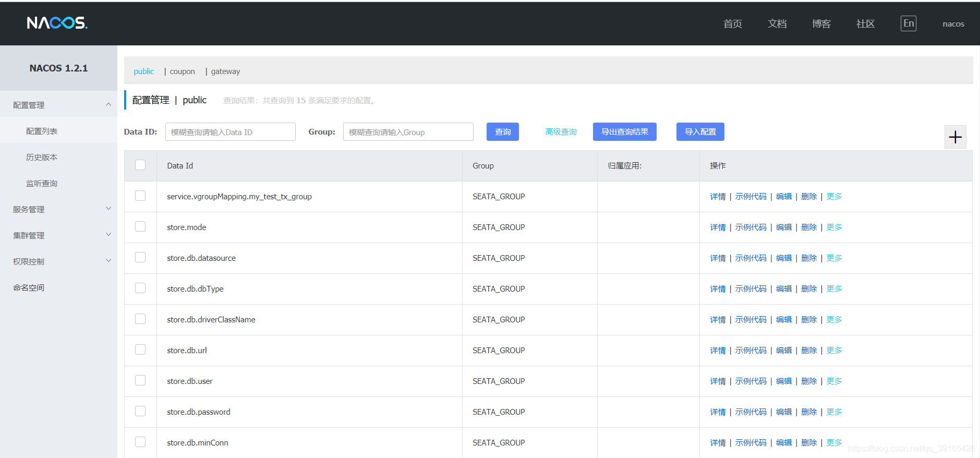Open 博客 in top navigation

[x=821, y=23]
